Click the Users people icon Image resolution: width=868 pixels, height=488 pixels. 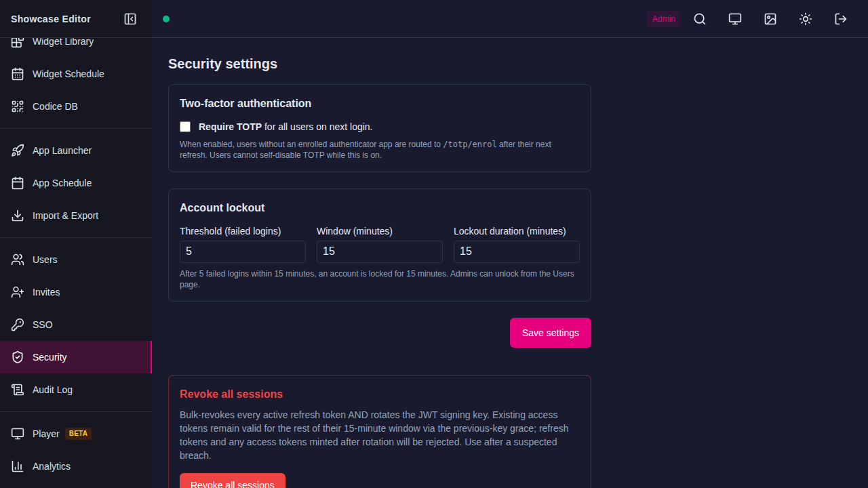(18, 260)
